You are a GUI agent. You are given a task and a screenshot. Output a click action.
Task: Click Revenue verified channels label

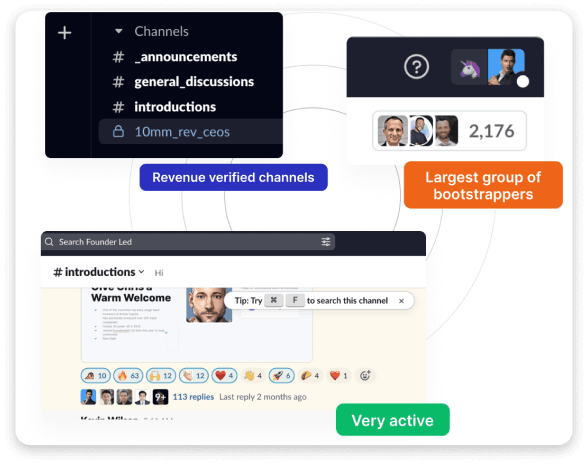(x=233, y=177)
